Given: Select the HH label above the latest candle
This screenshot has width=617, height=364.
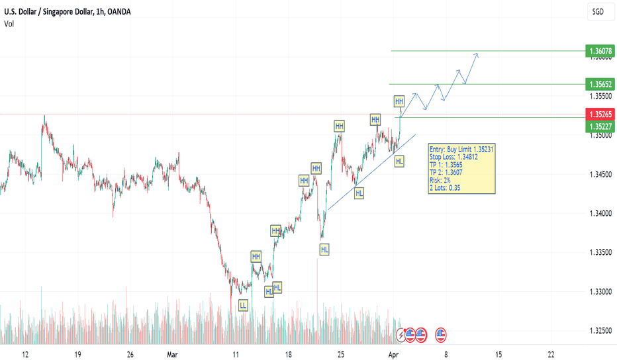Looking at the screenshot, I should point(399,101).
